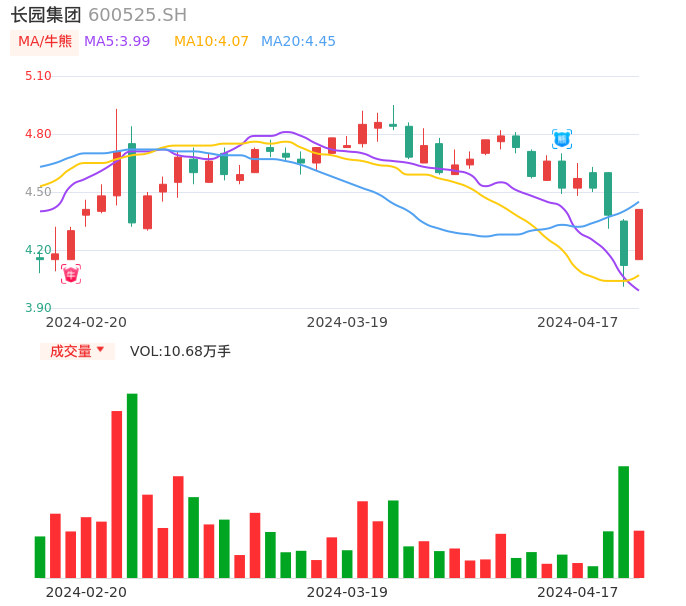Toggle the MA20 moving average legend
The height and width of the screenshot is (606, 686).
coord(298,42)
